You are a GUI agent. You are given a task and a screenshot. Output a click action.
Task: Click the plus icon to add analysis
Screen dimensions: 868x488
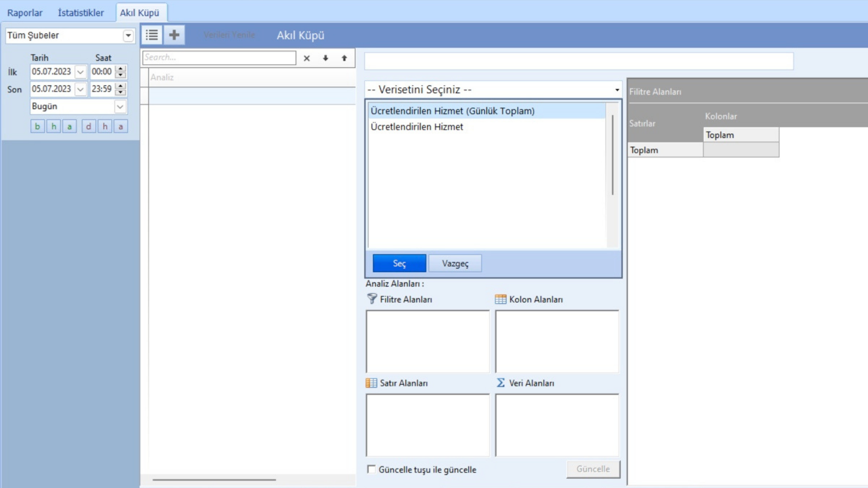(174, 35)
